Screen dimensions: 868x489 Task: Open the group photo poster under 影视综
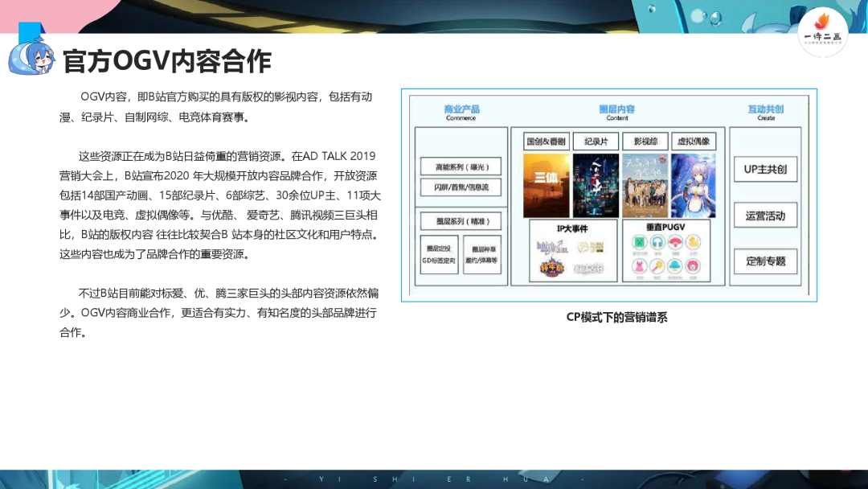(x=645, y=186)
